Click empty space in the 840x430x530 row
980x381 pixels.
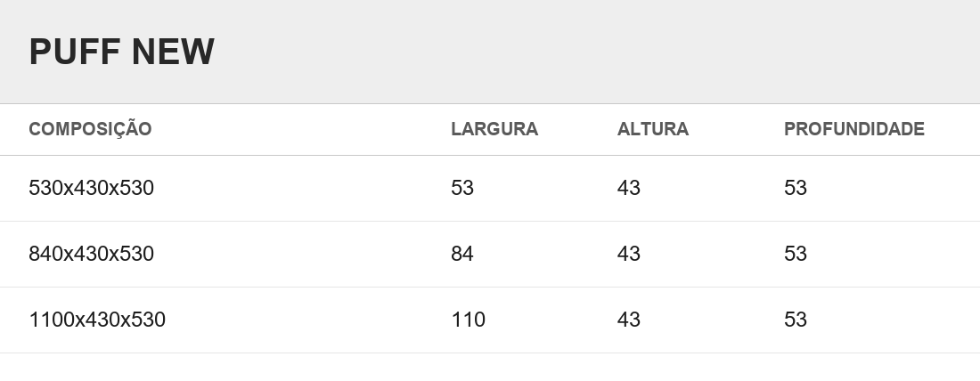pyautogui.click(x=300, y=254)
